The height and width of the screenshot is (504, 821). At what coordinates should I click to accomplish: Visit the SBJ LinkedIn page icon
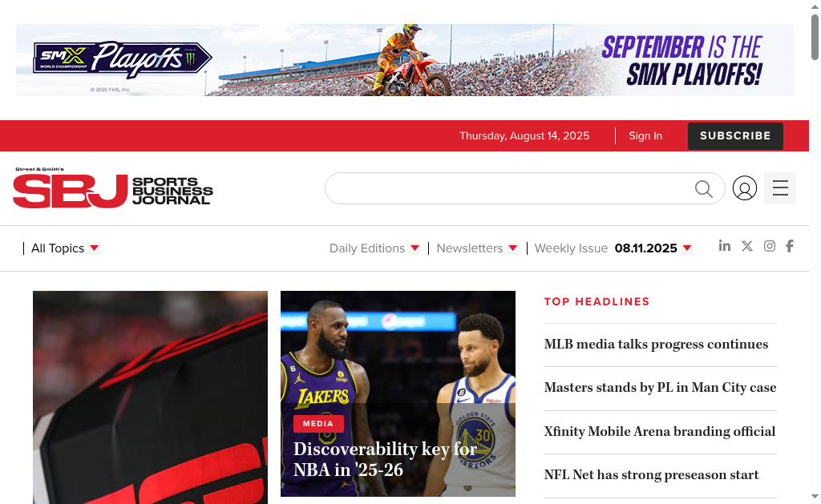coord(725,245)
